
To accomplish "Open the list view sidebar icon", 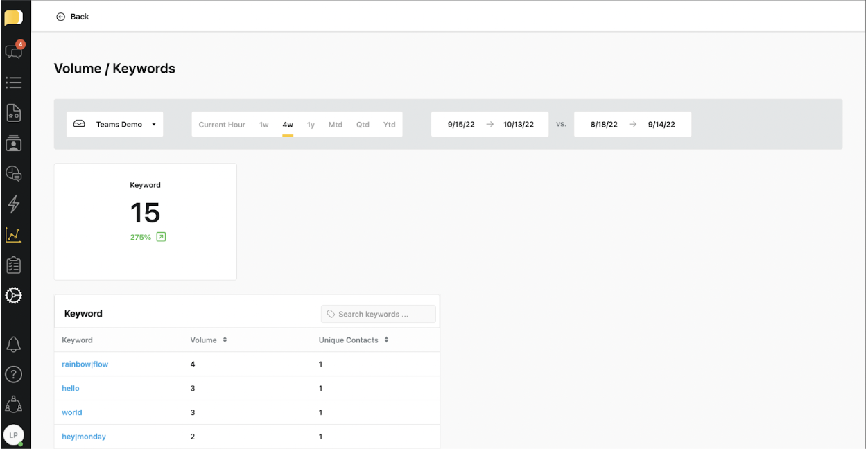I will point(14,82).
